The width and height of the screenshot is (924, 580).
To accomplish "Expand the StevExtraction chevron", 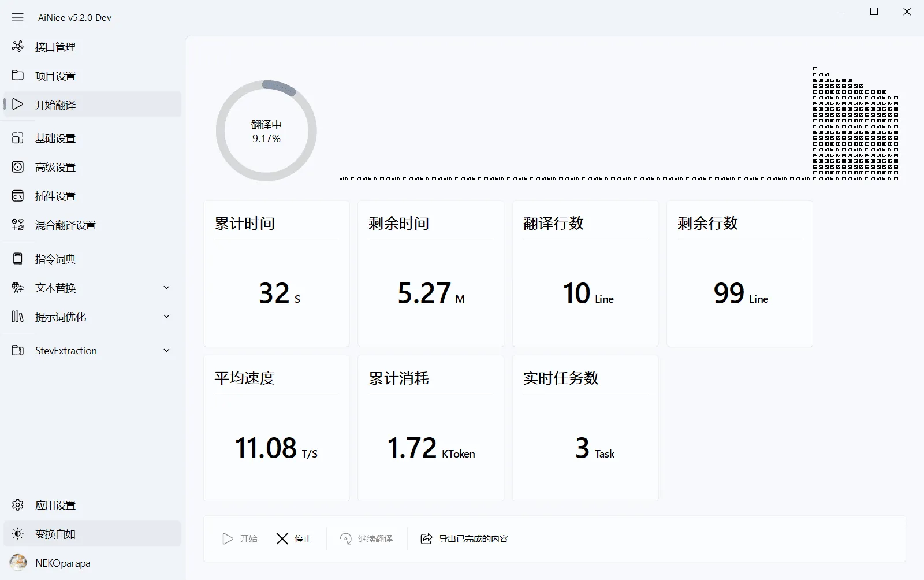I will coord(166,350).
